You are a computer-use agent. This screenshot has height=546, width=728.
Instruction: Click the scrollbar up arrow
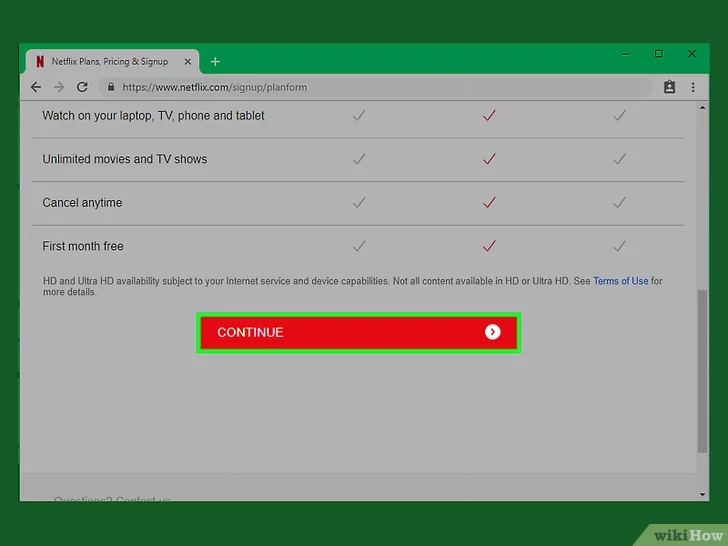click(702, 108)
